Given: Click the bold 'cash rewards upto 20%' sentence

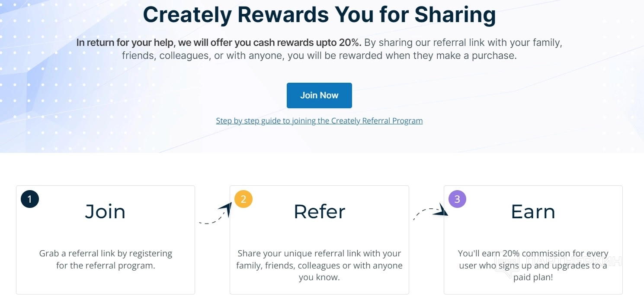Looking at the screenshot, I should [x=218, y=43].
